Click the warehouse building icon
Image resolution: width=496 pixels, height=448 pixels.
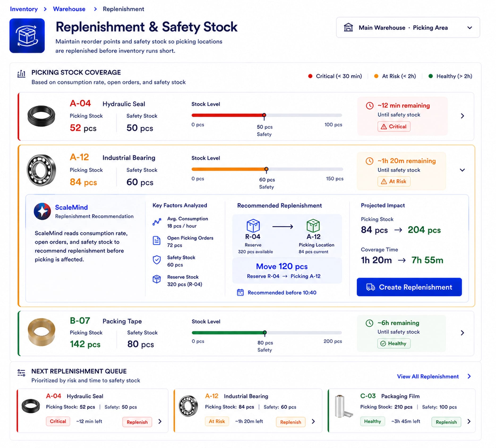click(348, 27)
